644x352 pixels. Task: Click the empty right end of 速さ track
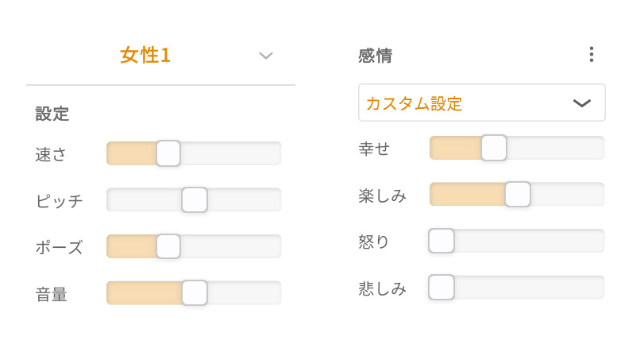tap(254, 153)
